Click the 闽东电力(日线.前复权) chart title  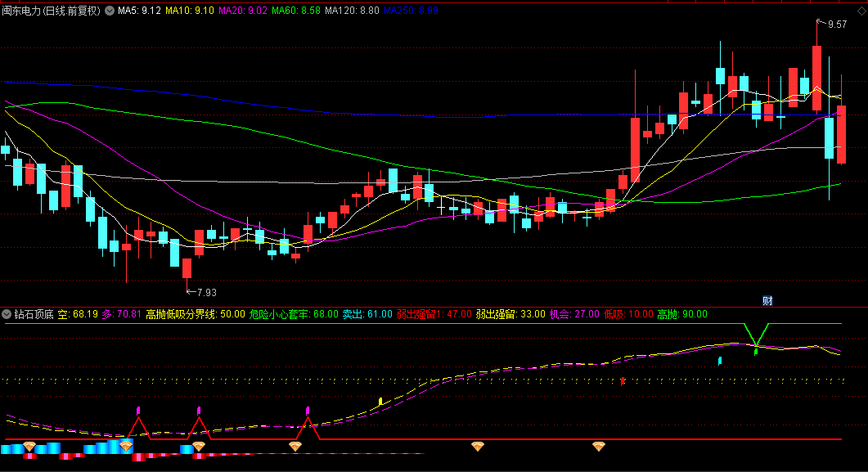tap(52, 11)
